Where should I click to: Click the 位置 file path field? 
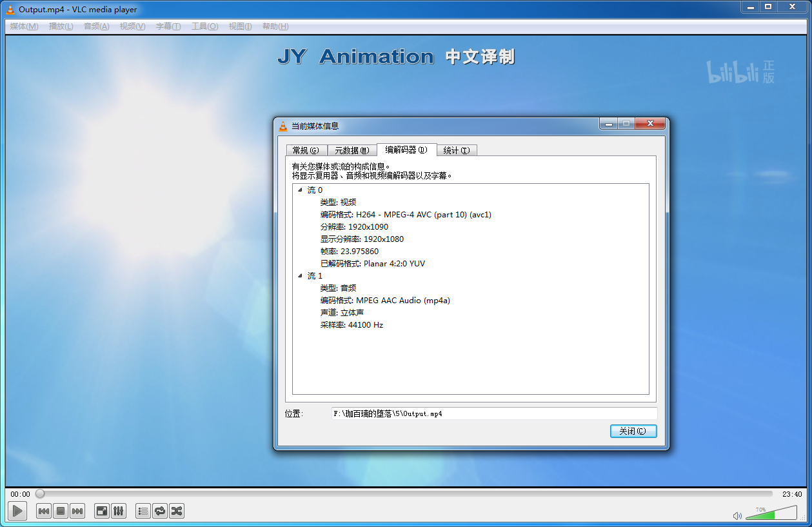(x=494, y=413)
